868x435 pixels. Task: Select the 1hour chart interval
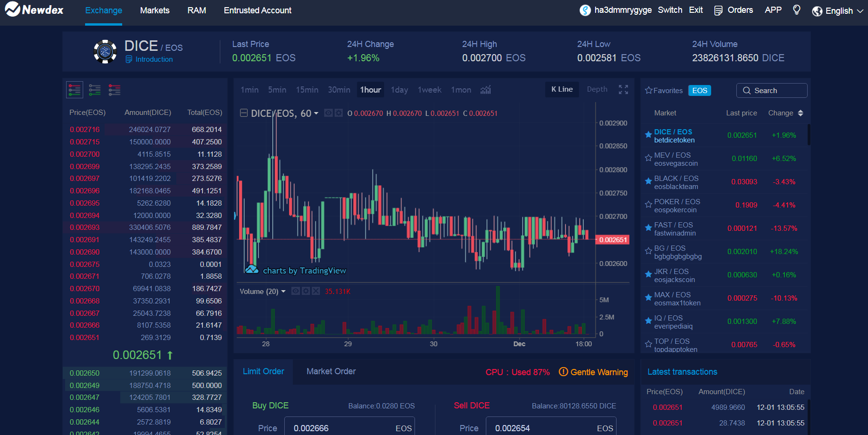[370, 90]
